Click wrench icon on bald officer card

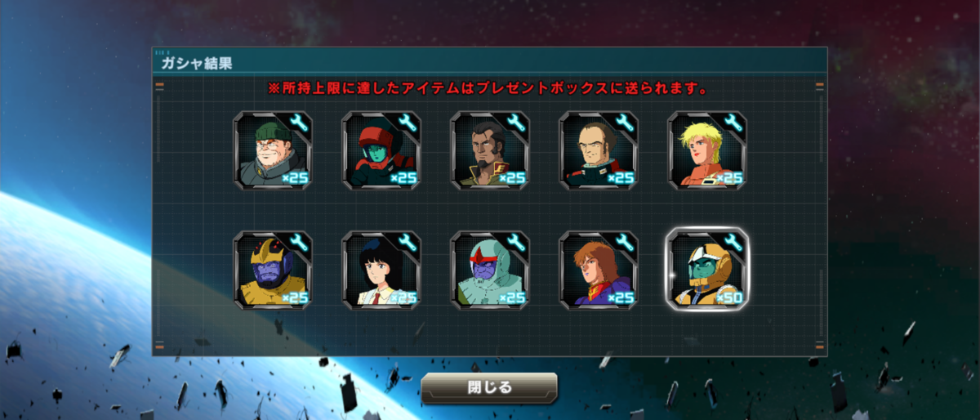click(624, 123)
